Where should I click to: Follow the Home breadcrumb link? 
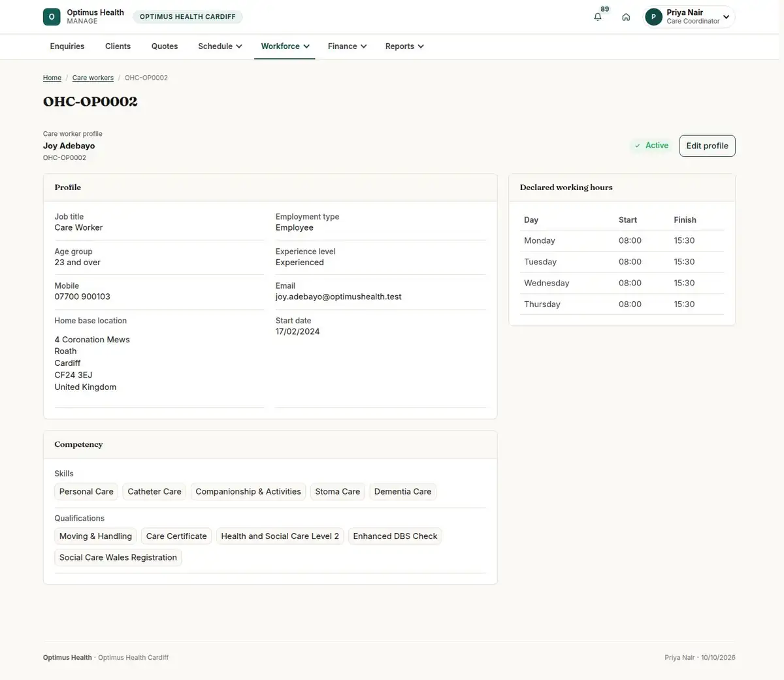point(52,78)
